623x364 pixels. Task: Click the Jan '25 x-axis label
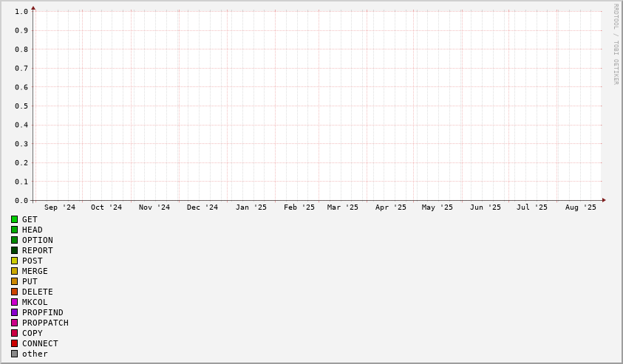[251, 207]
